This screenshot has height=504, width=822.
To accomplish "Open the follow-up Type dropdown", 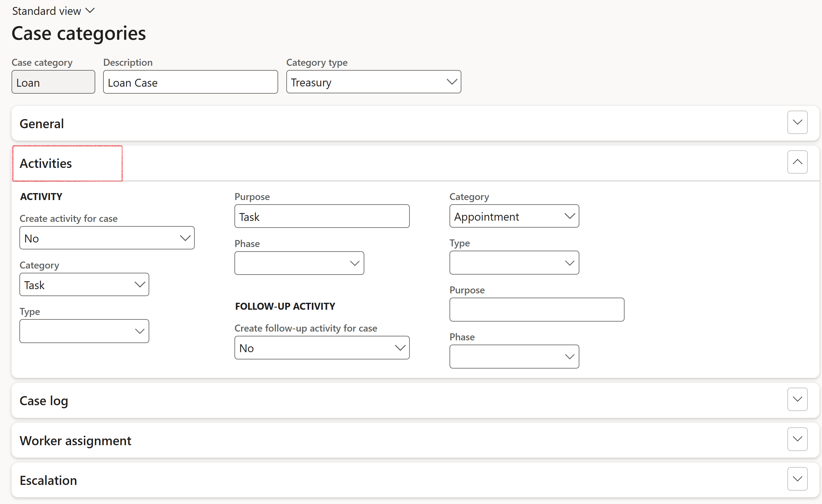I will pos(514,263).
